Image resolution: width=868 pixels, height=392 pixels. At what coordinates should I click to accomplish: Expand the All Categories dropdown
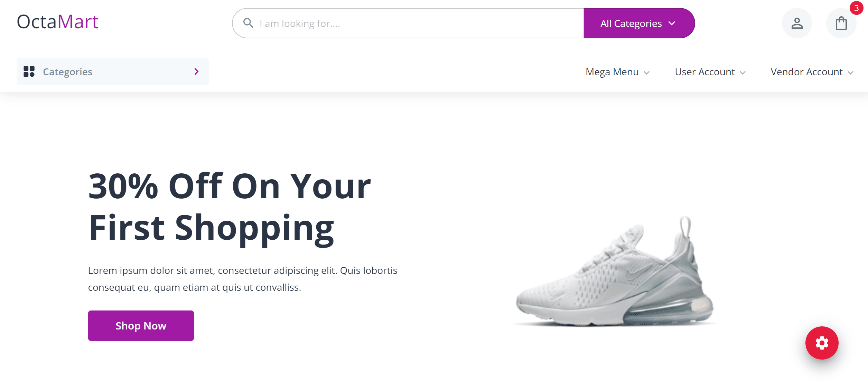(639, 23)
